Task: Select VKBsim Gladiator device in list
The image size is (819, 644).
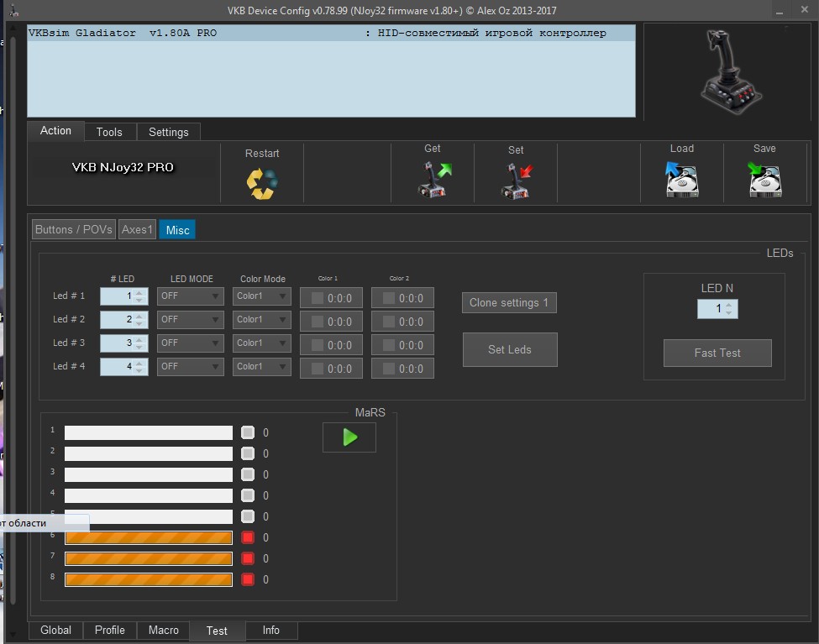Action: tap(331, 33)
